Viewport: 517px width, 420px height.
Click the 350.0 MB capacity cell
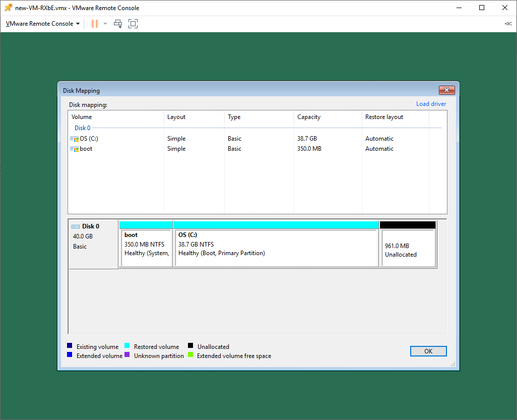tap(309, 149)
